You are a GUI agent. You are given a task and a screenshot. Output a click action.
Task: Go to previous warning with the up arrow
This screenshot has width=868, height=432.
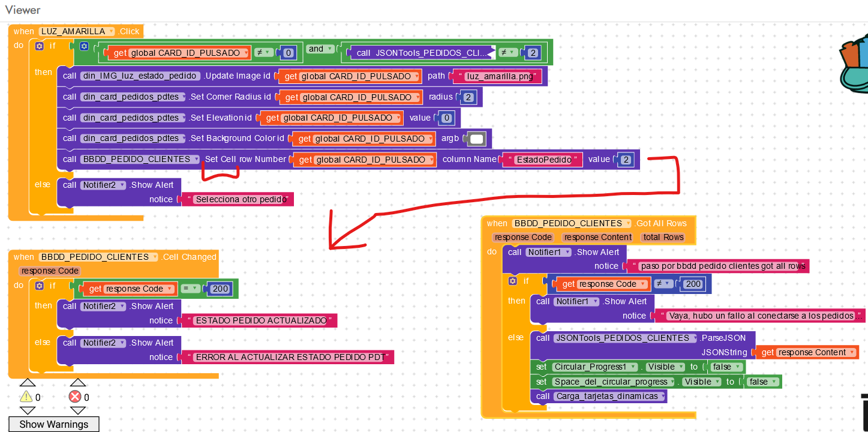tap(28, 382)
